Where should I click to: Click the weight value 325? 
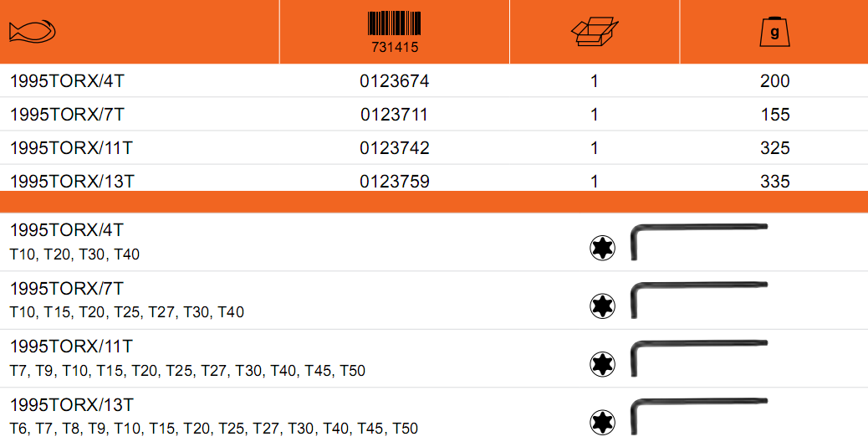(774, 148)
